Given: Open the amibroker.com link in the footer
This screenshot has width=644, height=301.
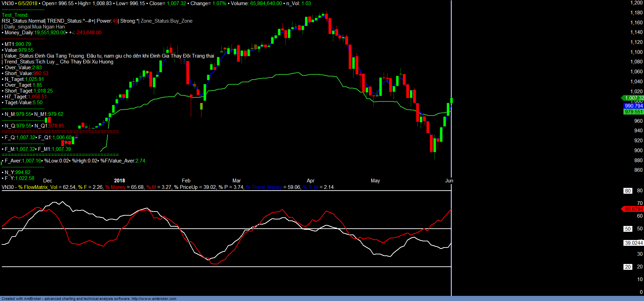Looking at the screenshot, I should click(x=153, y=299).
